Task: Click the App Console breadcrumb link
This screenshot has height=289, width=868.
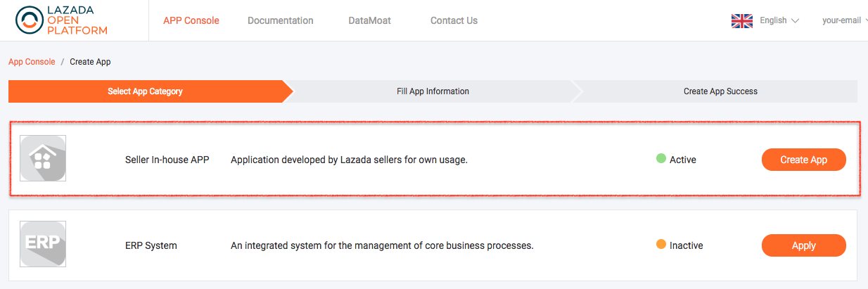Action: [x=32, y=62]
